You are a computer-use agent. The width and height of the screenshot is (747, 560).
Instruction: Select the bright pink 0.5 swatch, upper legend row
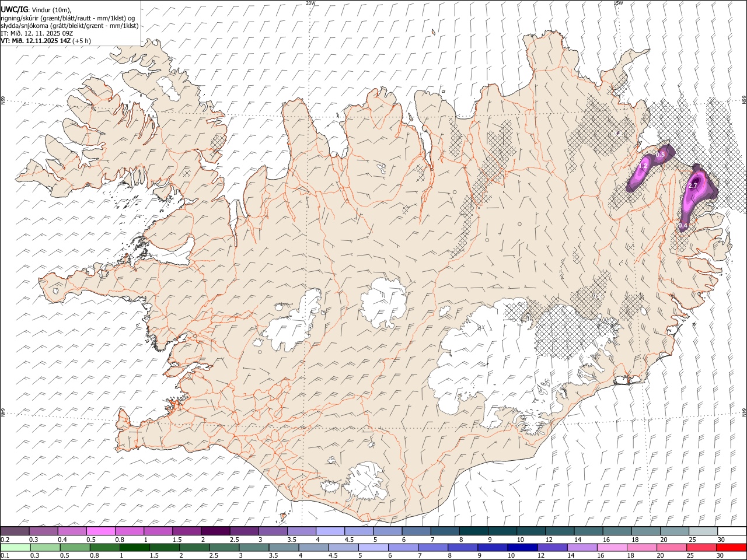pyautogui.click(x=101, y=531)
